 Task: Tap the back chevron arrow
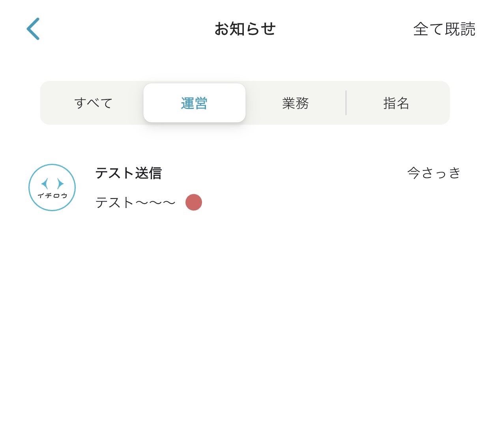coord(33,29)
